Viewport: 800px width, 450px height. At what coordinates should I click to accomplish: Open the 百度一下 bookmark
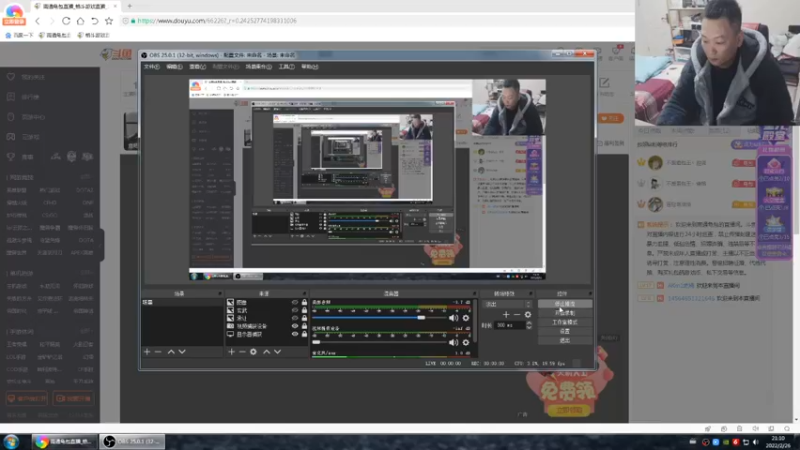tap(19, 35)
